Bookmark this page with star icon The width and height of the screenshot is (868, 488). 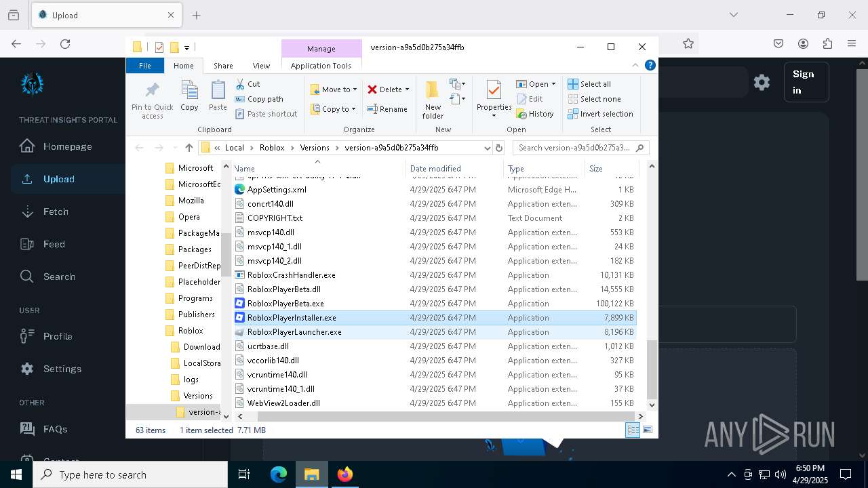click(688, 43)
